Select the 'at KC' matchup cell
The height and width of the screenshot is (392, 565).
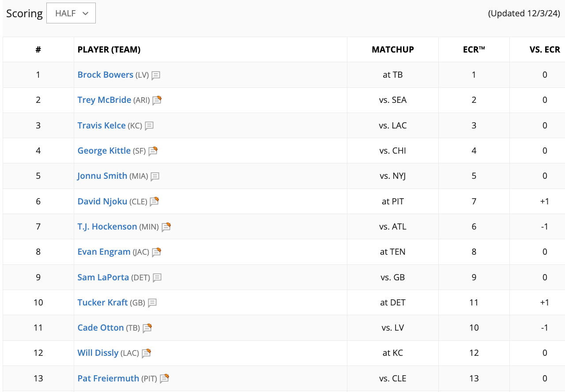(x=393, y=353)
